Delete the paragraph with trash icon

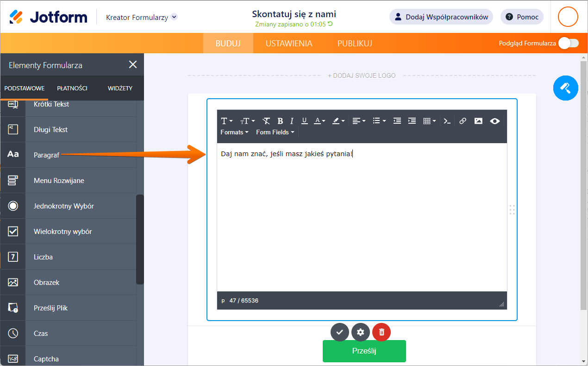[x=382, y=332]
